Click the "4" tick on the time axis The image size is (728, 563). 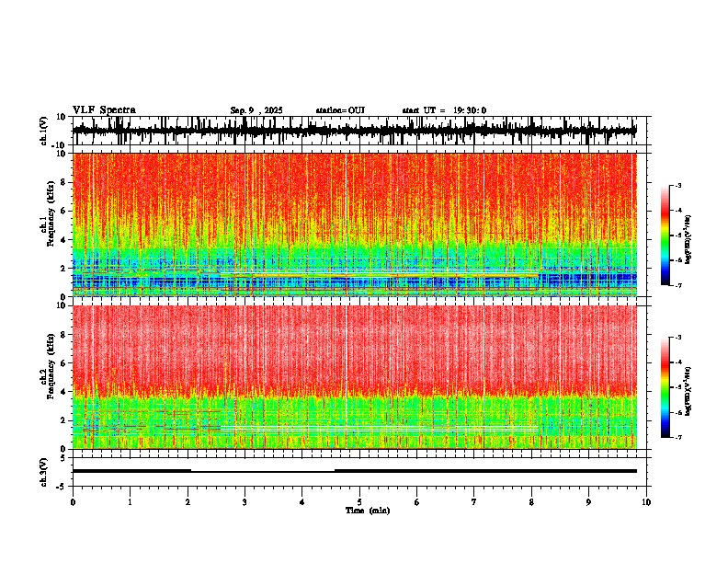point(302,502)
